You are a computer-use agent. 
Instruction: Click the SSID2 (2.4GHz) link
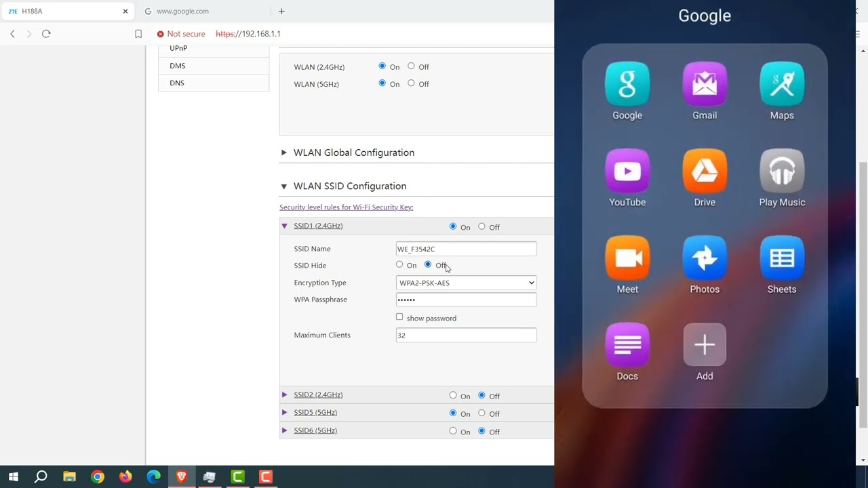318,394
